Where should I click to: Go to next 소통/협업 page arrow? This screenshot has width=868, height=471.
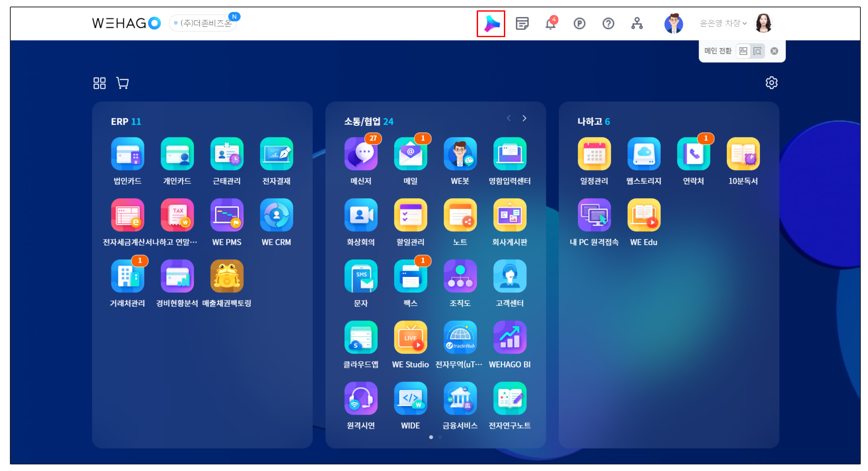coord(524,118)
